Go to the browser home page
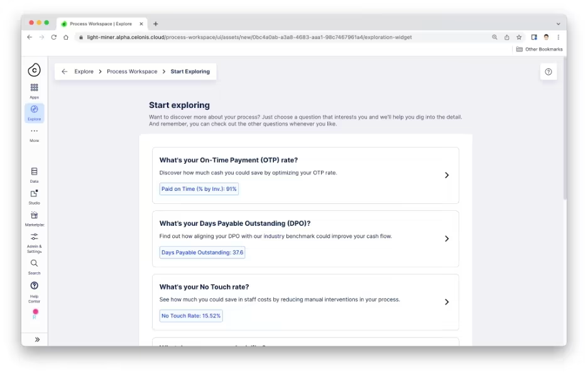This screenshot has width=588, height=374. tap(65, 37)
